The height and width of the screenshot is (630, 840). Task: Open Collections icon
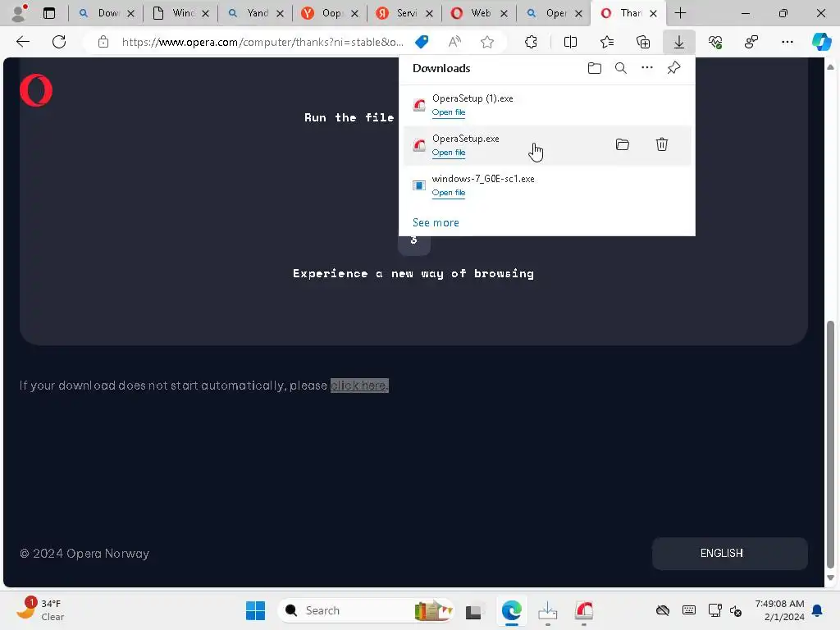pyautogui.click(x=643, y=42)
